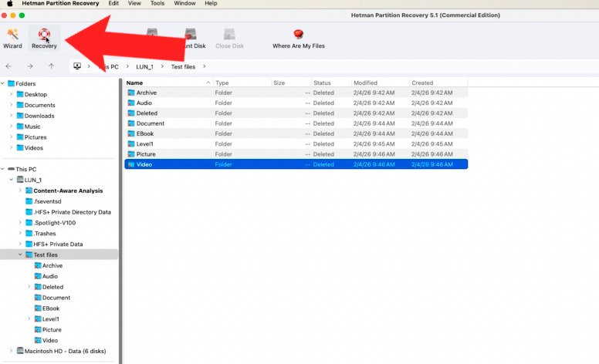Select Test files in breadcrumb path
The image size is (599, 364).
(x=183, y=67)
